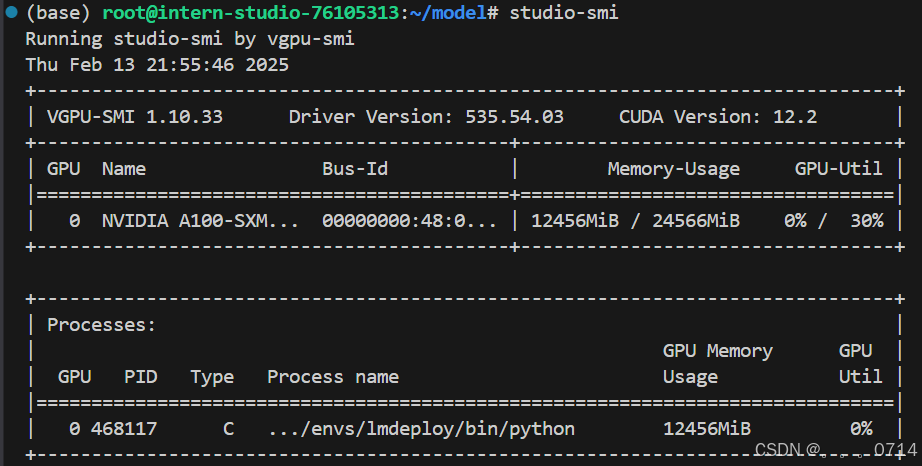This screenshot has height=466, width=922.
Task: Click the 'Running studio-smi by vgpu-smi' line
Action: pos(190,39)
